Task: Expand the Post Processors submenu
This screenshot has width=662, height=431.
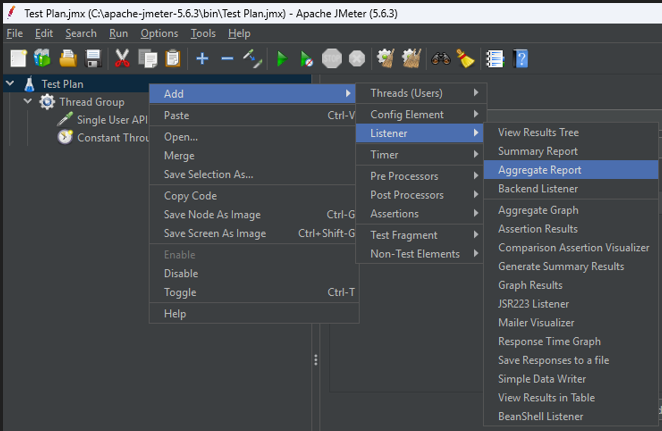Action: click(420, 195)
